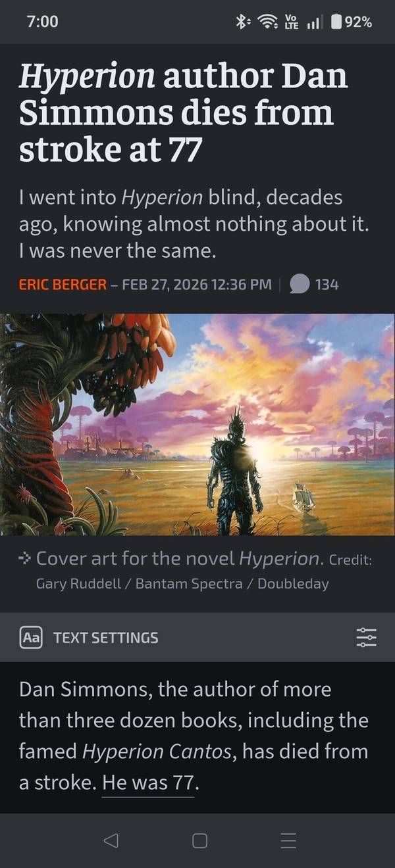Tap the Bluetooth status icon
This screenshot has height=868, width=395.
(x=242, y=22)
